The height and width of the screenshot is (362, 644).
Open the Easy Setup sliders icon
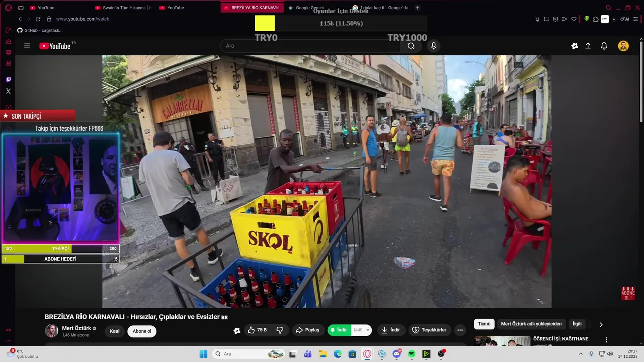pos(636,19)
